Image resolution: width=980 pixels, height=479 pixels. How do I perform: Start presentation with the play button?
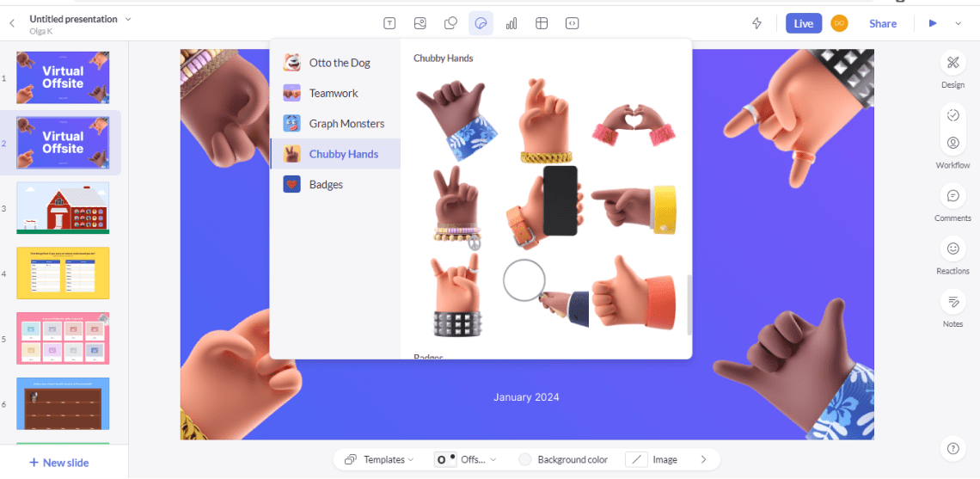point(933,23)
